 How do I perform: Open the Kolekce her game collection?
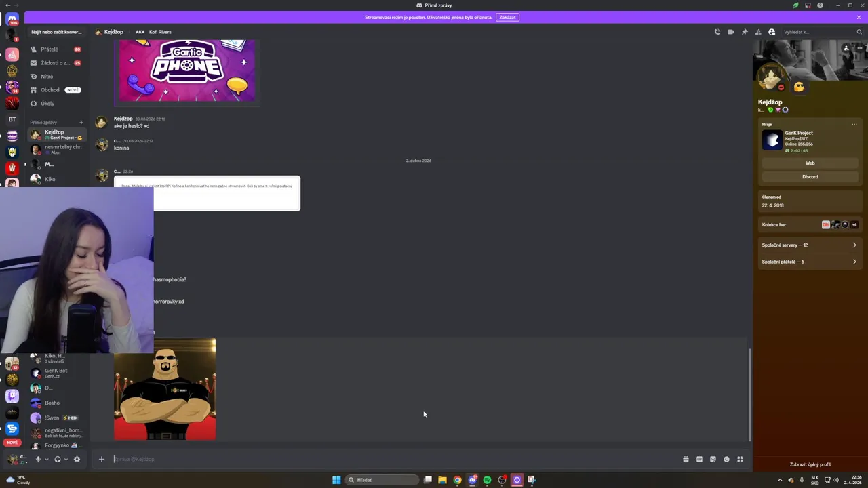pos(810,224)
